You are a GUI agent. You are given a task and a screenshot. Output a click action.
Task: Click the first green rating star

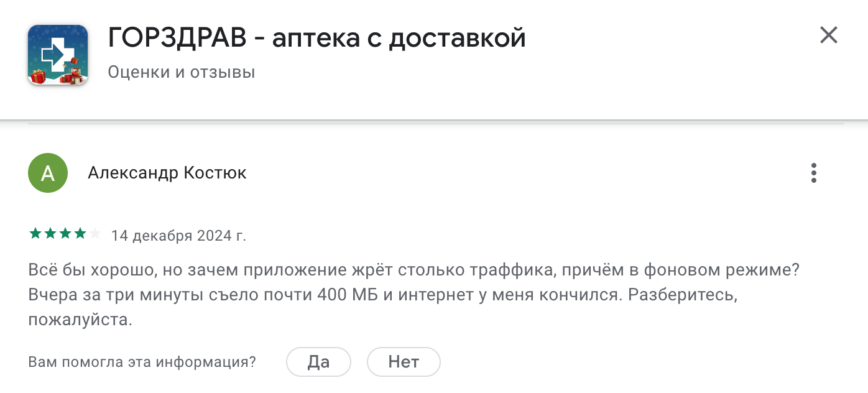[x=35, y=234]
